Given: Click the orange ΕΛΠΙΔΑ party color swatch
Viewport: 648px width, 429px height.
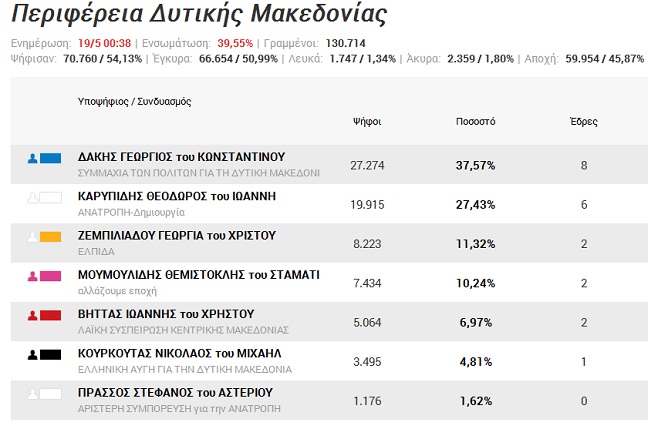Looking at the screenshot, I should pos(52,237).
